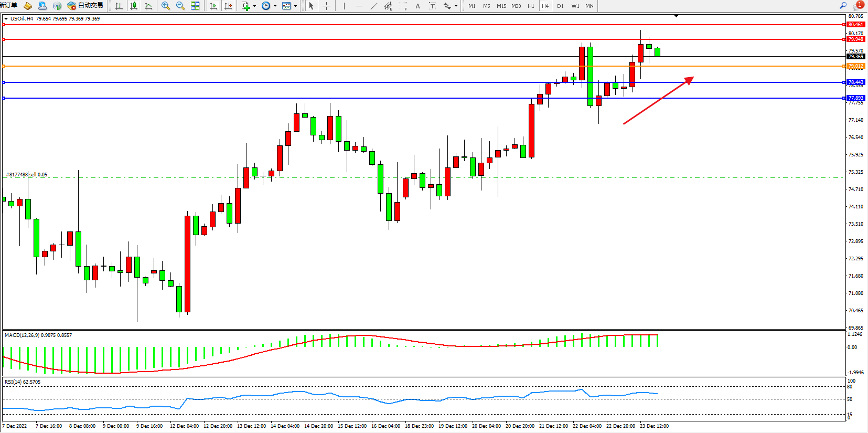Switch to the M15 timeframe

click(501, 6)
